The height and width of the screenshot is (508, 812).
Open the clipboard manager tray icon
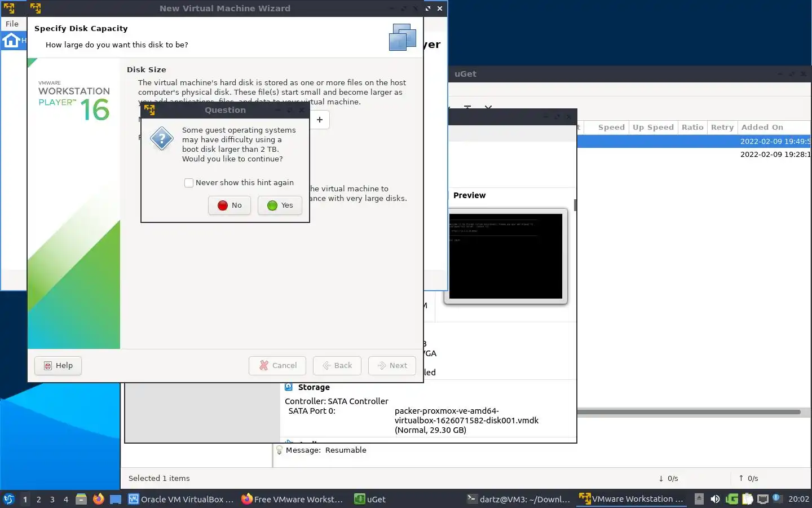point(748,499)
